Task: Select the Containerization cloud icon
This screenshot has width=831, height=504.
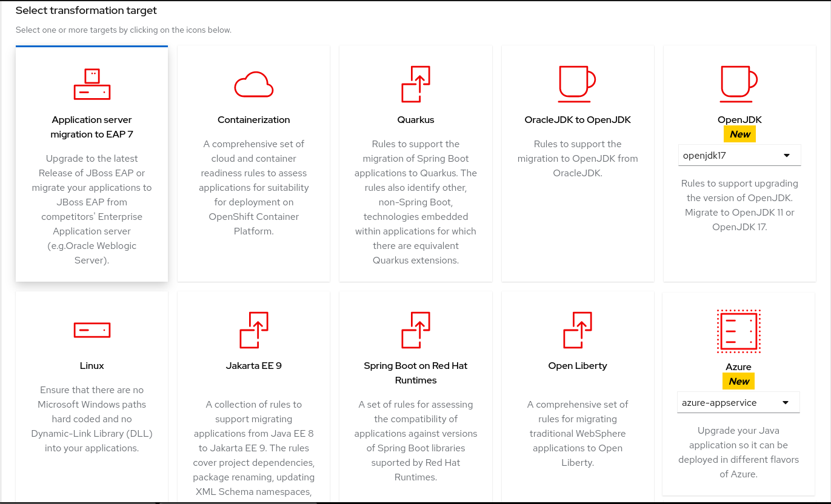Action: [x=253, y=85]
